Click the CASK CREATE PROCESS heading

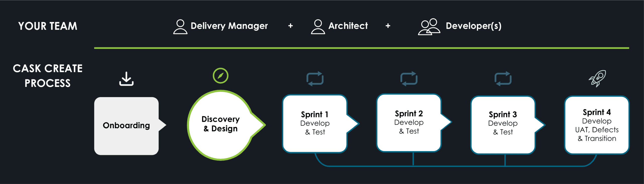(x=48, y=76)
